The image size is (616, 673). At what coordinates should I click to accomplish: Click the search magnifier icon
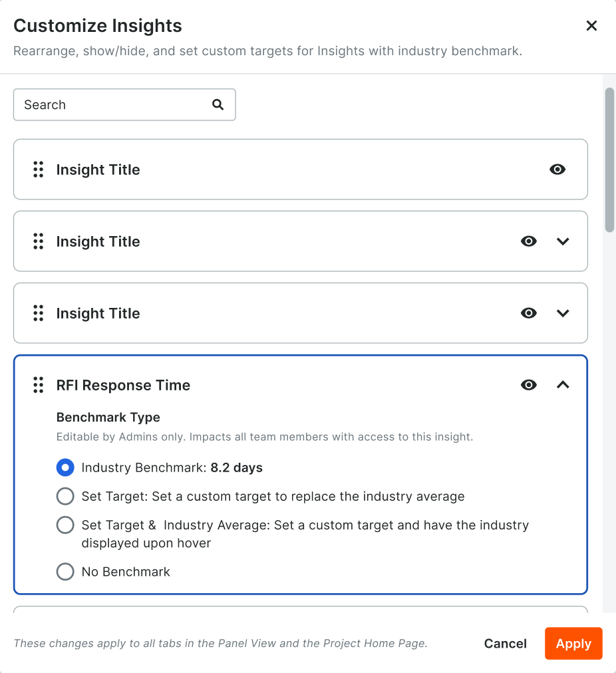(218, 104)
